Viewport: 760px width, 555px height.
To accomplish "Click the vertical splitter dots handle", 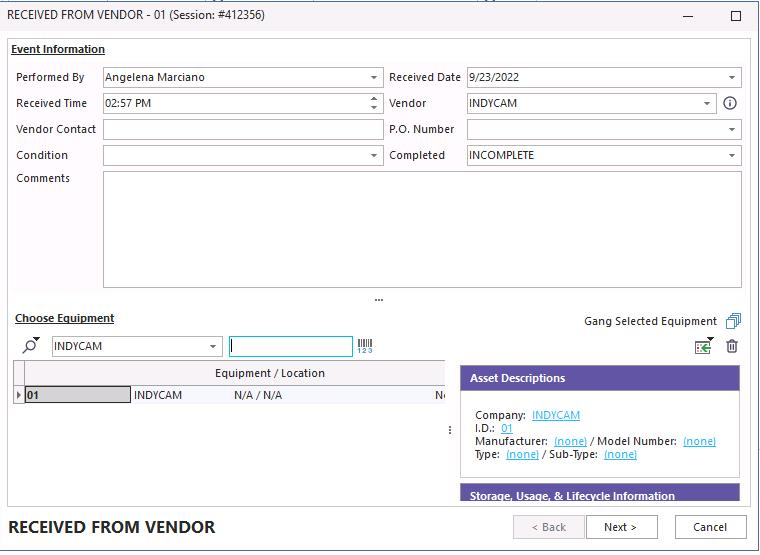I will [449, 430].
